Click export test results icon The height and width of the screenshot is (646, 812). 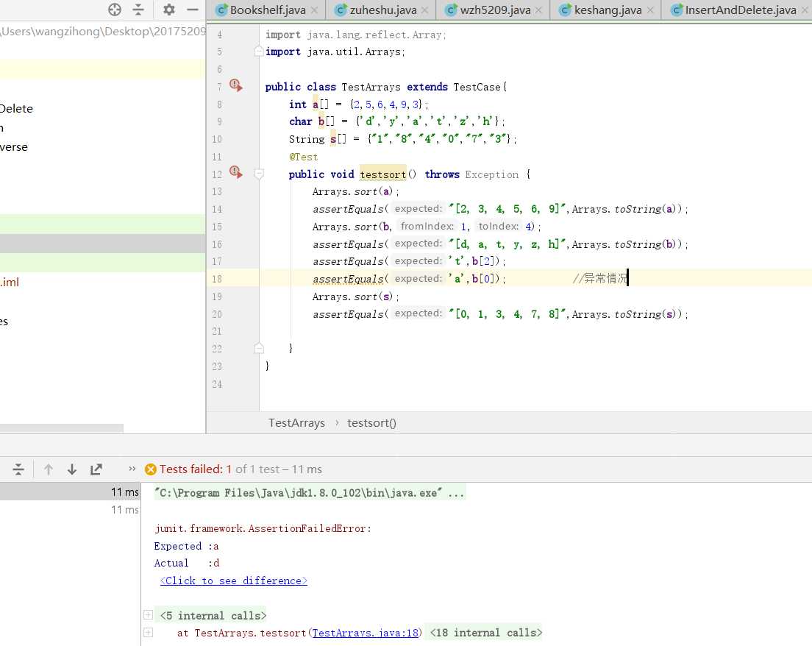pos(96,469)
